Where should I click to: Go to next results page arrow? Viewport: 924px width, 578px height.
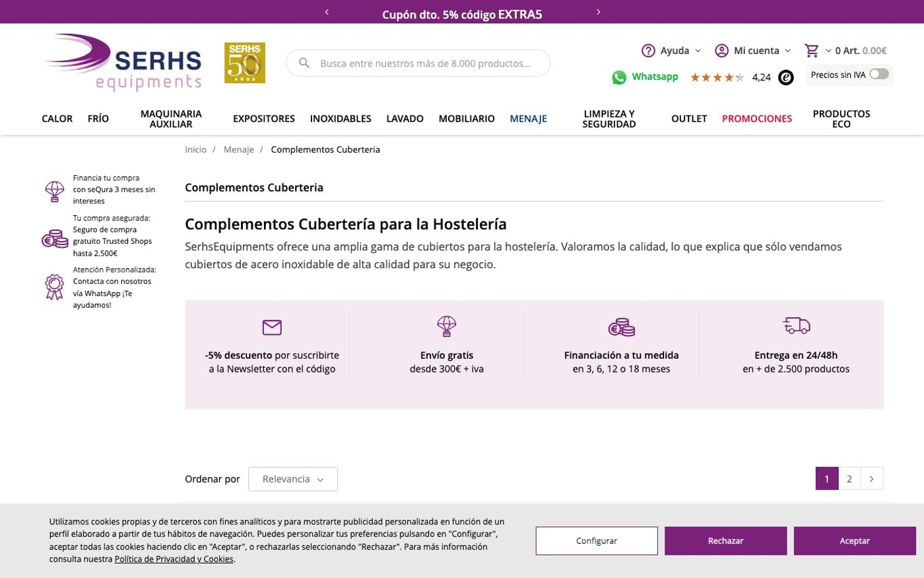tap(872, 479)
